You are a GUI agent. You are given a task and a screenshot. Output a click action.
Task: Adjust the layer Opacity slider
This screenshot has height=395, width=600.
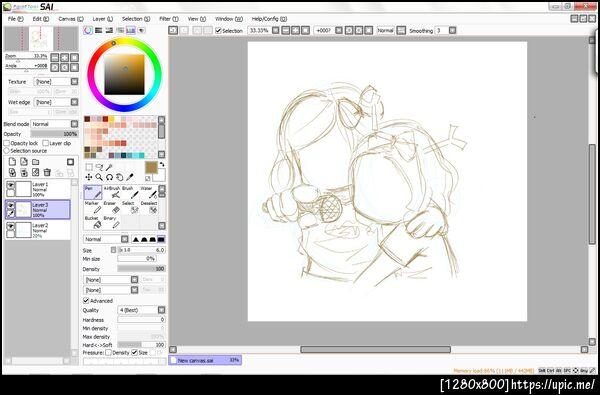pyautogui.click(x=54, y=134)
